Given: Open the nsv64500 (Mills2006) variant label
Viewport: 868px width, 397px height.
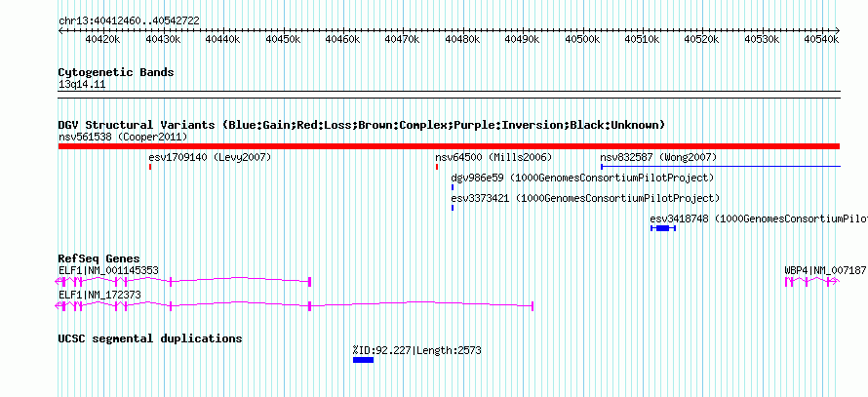Looking at the screenshot, I should pyautogui.click(x=493, y=157).
